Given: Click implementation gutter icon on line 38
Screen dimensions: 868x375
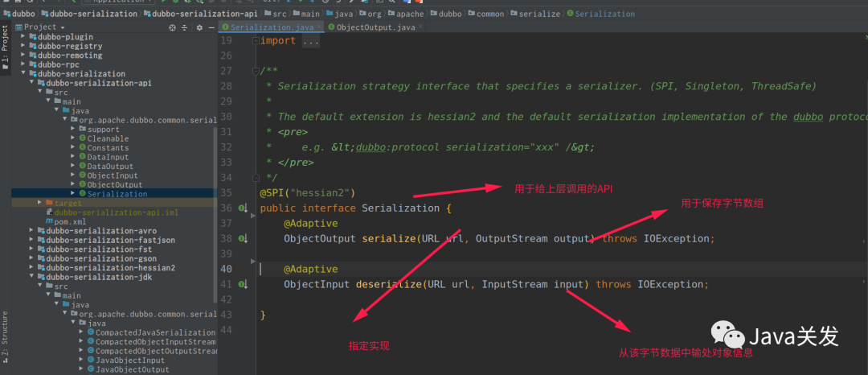Looking at the screenshot, I should 243,239.
